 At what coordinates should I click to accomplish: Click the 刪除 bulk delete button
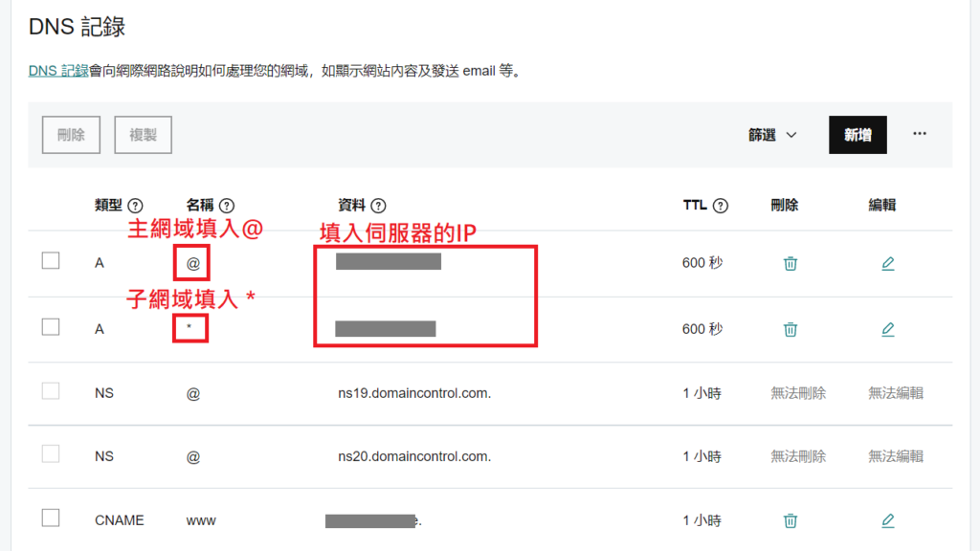point(71,135)
